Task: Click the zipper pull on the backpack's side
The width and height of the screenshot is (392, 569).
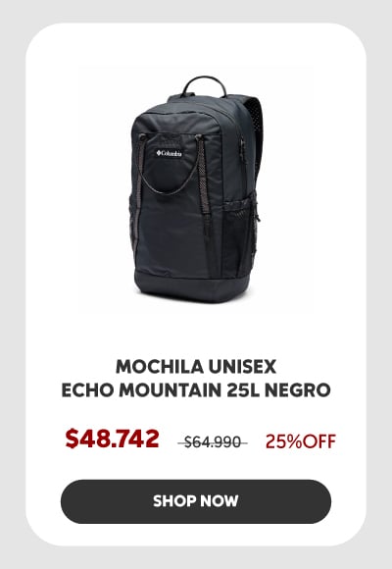Action: pyautogui.click(x=258, y=218)
